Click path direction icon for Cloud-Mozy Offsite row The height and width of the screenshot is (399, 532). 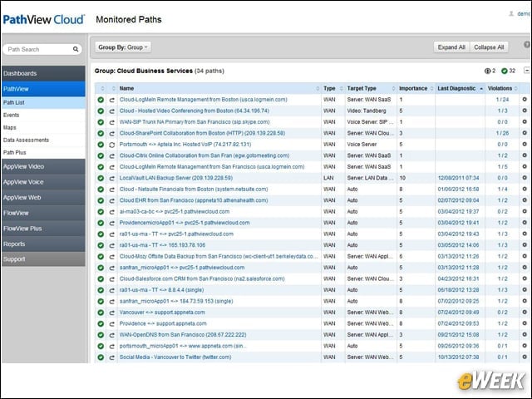pos(111,257)
